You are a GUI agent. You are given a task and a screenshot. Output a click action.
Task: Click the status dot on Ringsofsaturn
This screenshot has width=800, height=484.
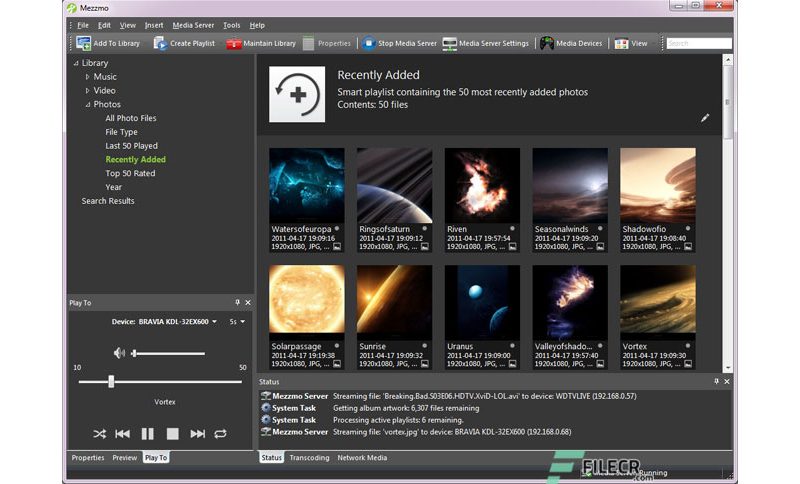click(x=424, y=228)
